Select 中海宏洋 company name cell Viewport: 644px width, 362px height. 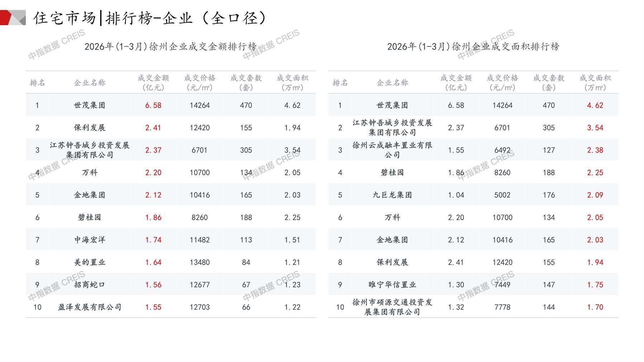pos(90,240)
